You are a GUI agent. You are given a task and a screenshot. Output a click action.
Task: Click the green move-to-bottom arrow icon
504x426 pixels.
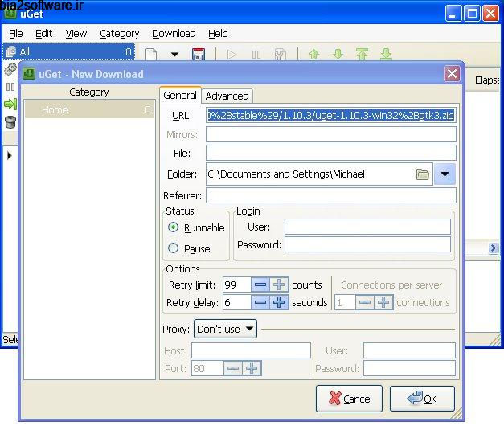tap(386, 55)
